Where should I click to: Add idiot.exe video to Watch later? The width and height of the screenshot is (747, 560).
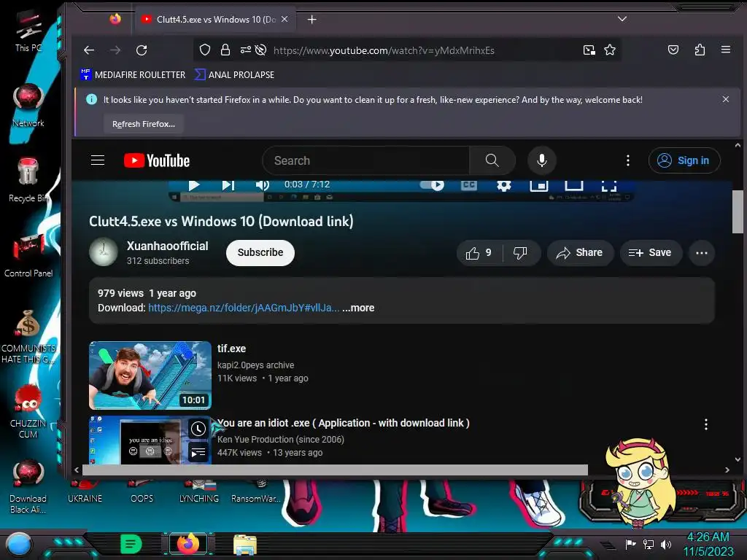(198, 429)
